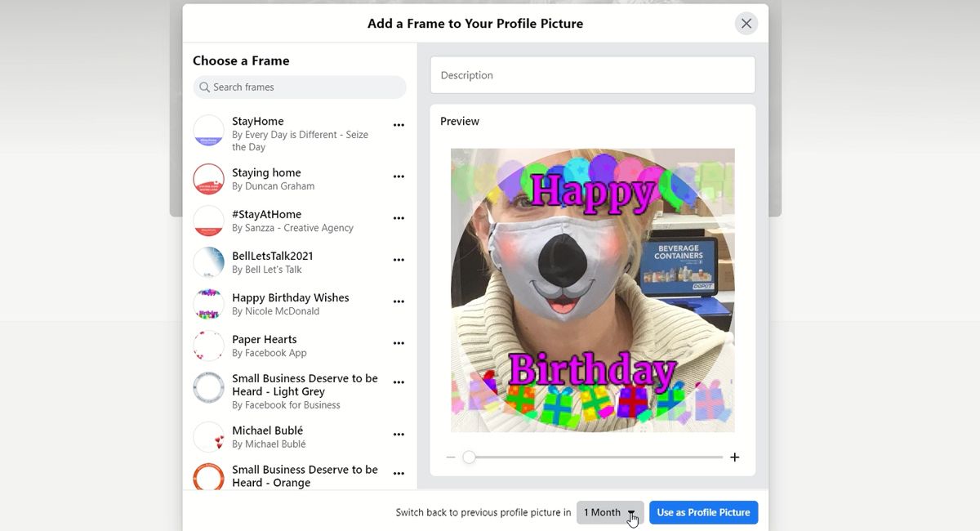The image size is (980, 531).
Task: Click the 'BellLetsTalk2021' frame title
Action: click(273, 256)
